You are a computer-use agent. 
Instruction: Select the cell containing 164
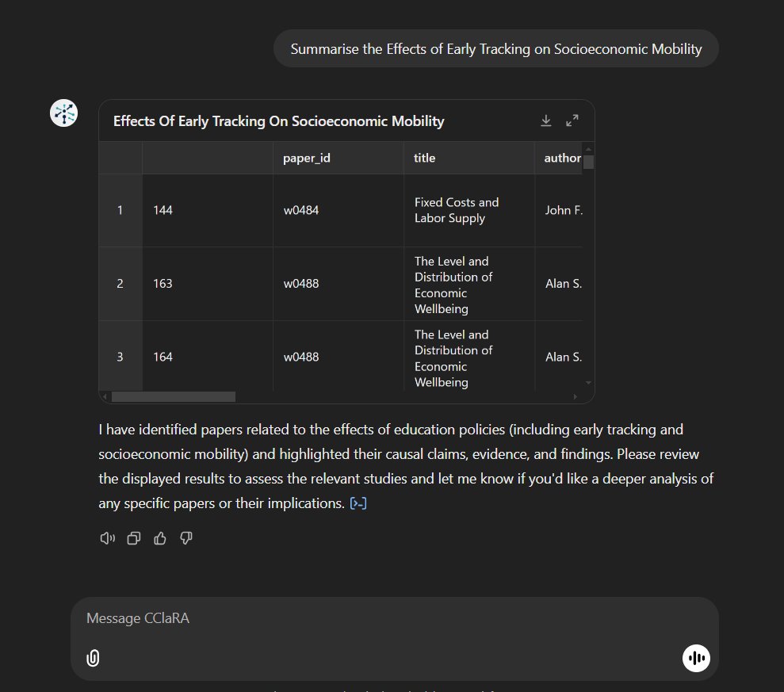pyautogui.click(x=208, y=357)
